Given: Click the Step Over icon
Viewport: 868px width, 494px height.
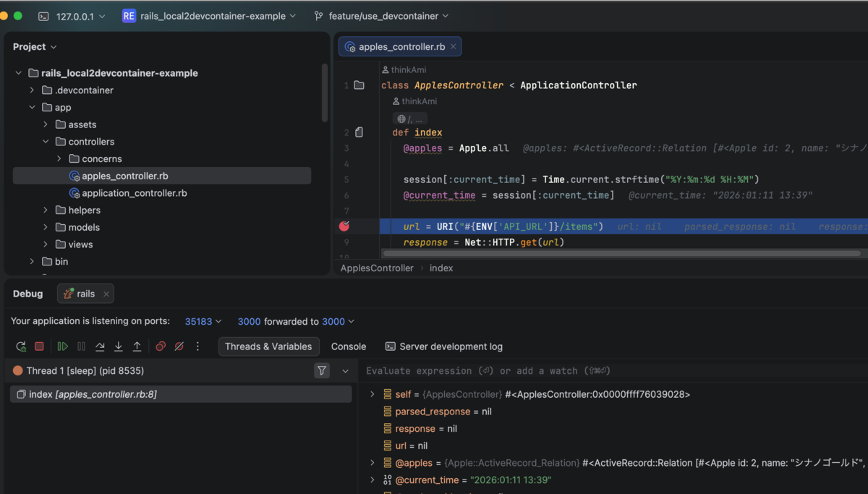Looking at the screenshot, I should click(100, 346).
